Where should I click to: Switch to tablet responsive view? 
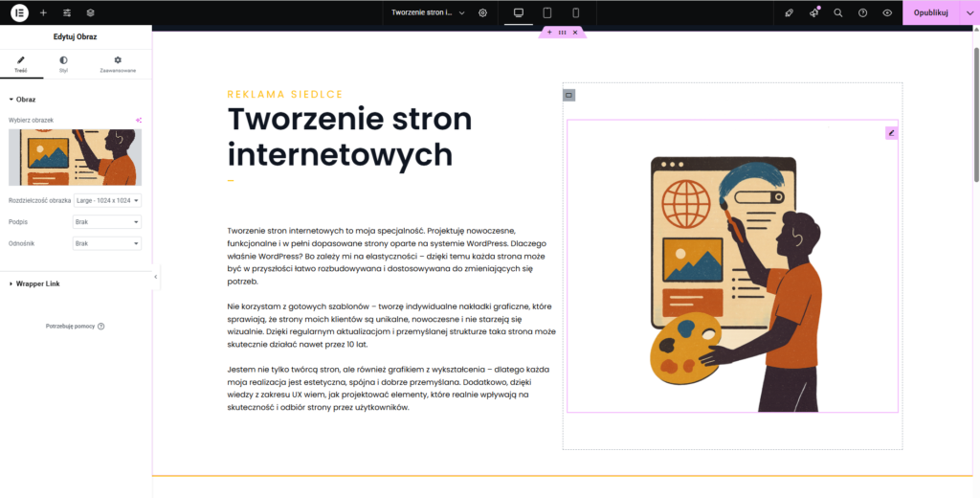547,12
